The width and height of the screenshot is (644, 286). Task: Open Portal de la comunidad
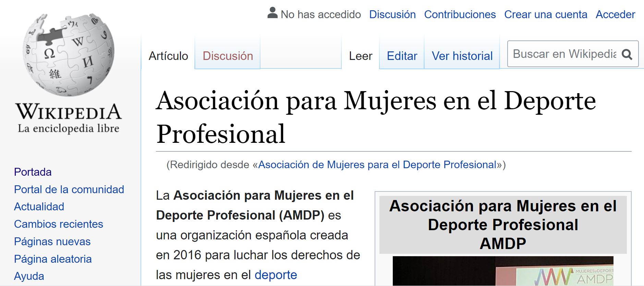(69, 189)
